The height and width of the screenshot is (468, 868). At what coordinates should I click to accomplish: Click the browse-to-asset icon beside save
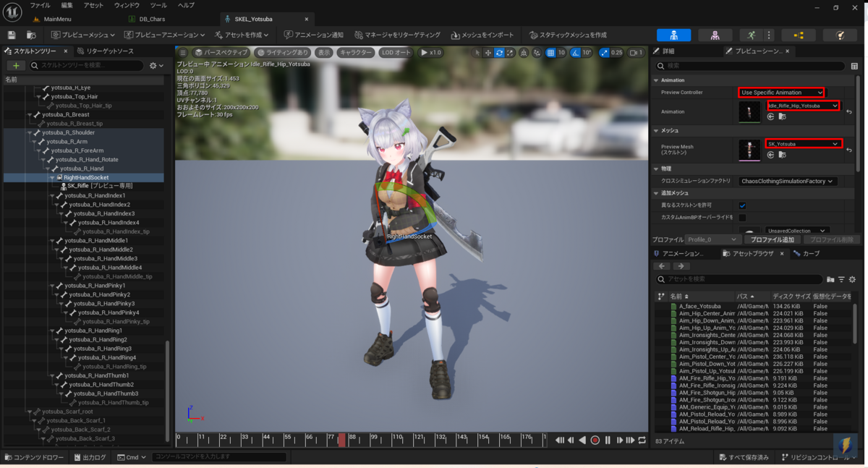pos(31,35)
